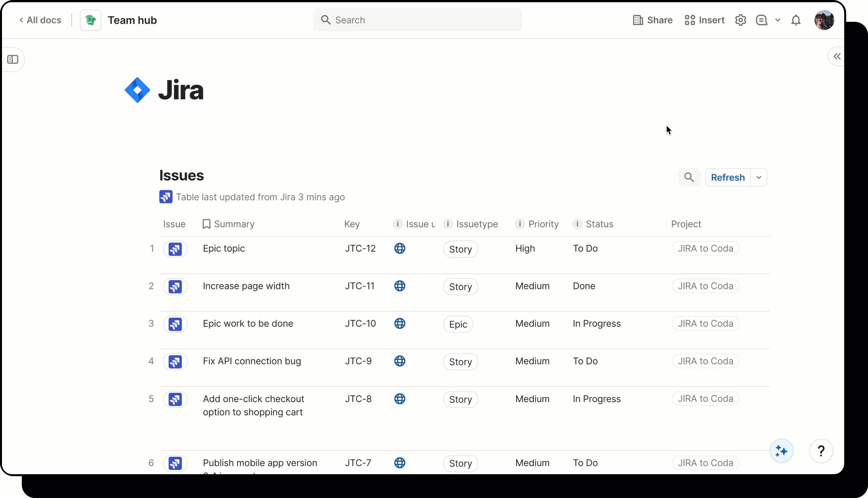The height and width of the screenshot is (498, 868).
Task: Open the Refresh options dropdown
Action: [x=759, y=177]
